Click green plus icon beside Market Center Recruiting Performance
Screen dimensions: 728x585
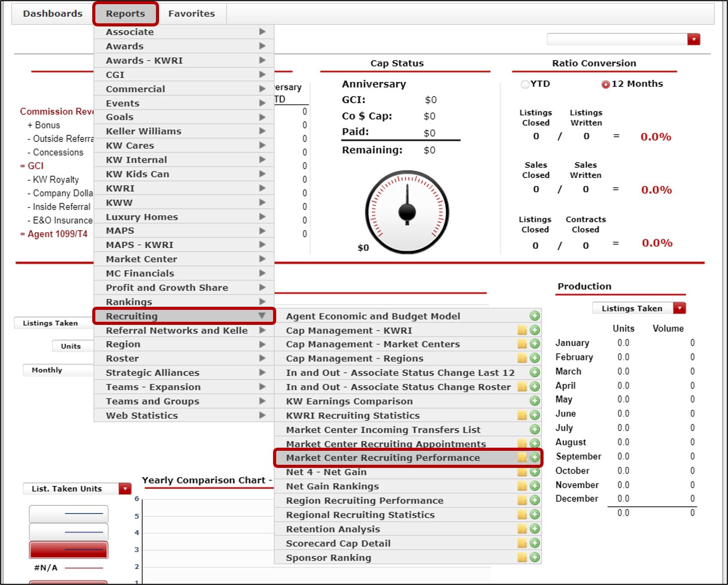coord(535,458)
